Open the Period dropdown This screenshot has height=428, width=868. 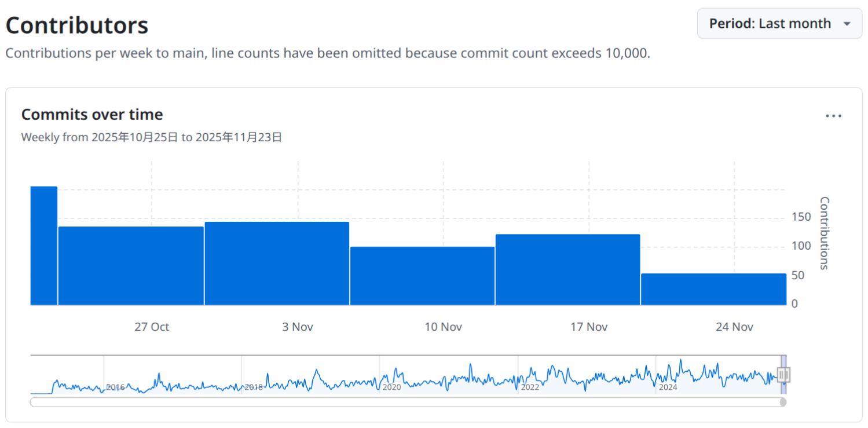pos(779,23)
